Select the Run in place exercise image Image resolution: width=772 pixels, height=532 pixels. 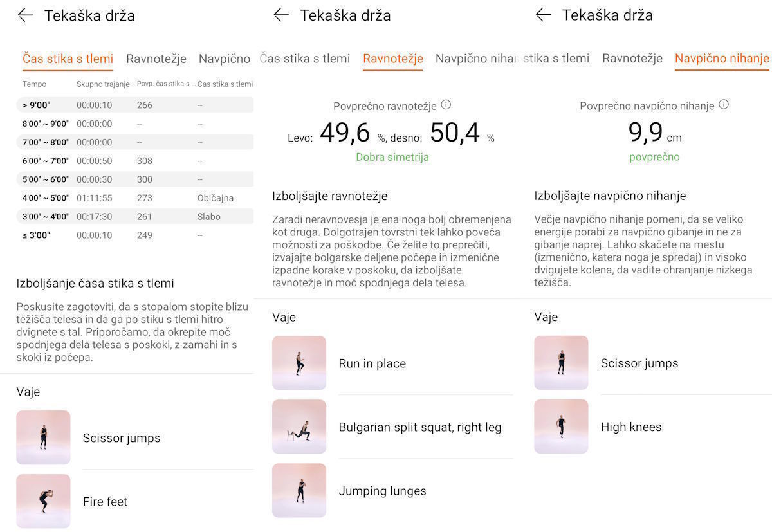coord(299,363)
